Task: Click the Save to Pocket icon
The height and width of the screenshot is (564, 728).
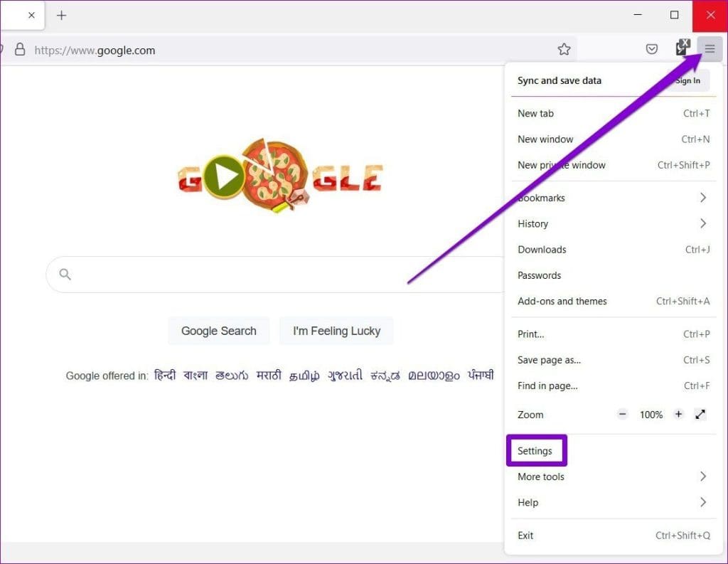Action: (652, 49)
